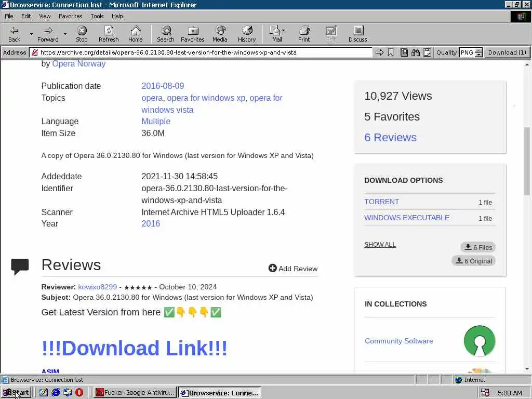Stop loading with the Stop icon

(x=82, y=34)
